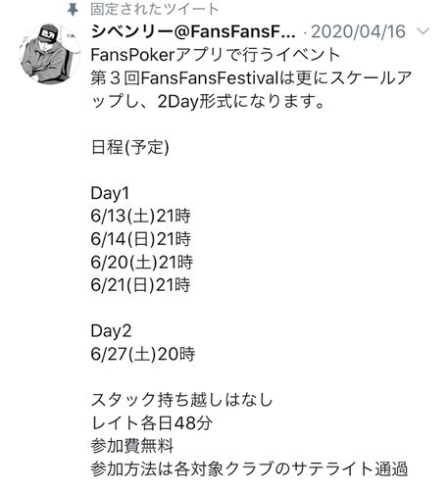This screenshot has height=490, width=448.
Task: Click the 第3回FansFansFestival text line
Action: (251, 78)
